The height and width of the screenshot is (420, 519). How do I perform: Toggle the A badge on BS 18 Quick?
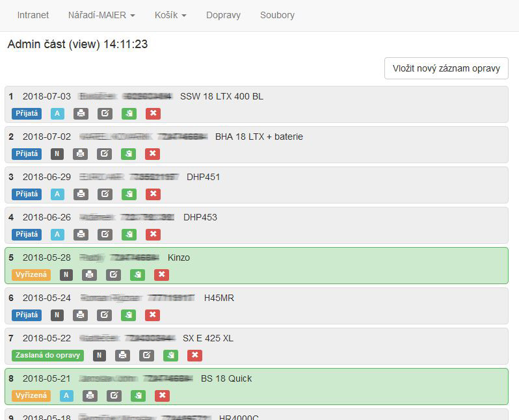(x=66, y=396)
